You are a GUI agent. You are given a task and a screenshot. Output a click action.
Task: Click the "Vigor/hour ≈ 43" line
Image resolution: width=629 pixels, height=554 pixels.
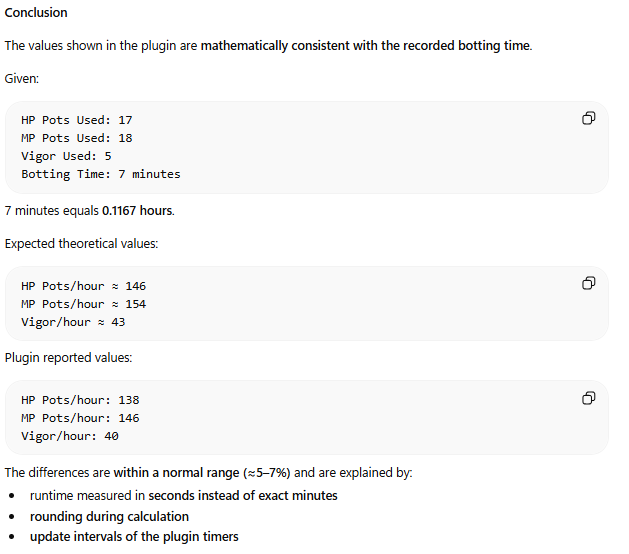coord(73,322)
